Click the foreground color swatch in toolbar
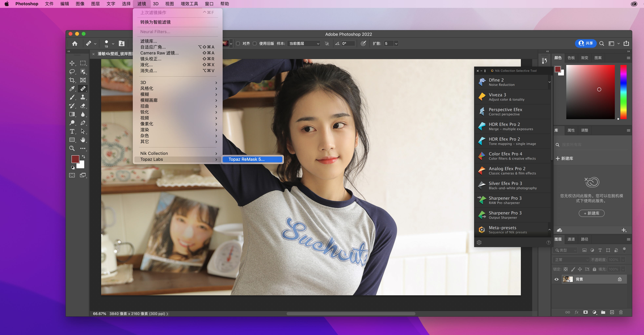The width and height of the screenshot is (644, 335). 75,159
